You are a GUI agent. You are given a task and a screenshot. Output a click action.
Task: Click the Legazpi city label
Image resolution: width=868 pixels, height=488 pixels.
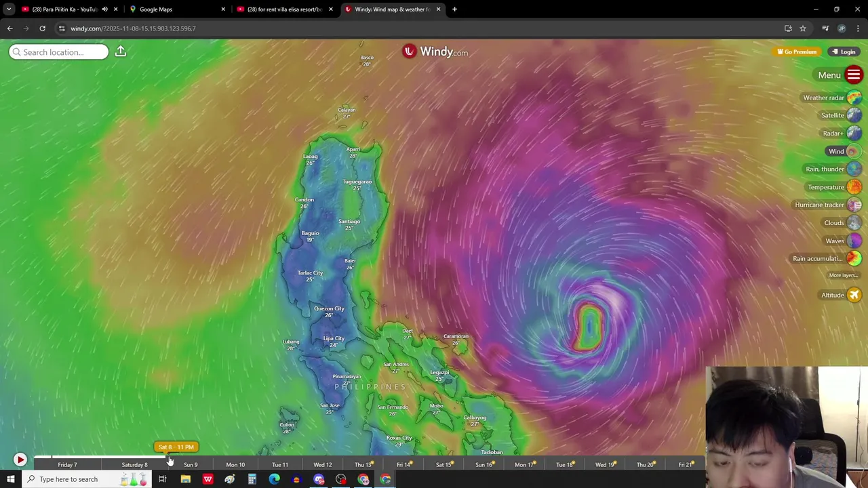[x=439, y=372]
